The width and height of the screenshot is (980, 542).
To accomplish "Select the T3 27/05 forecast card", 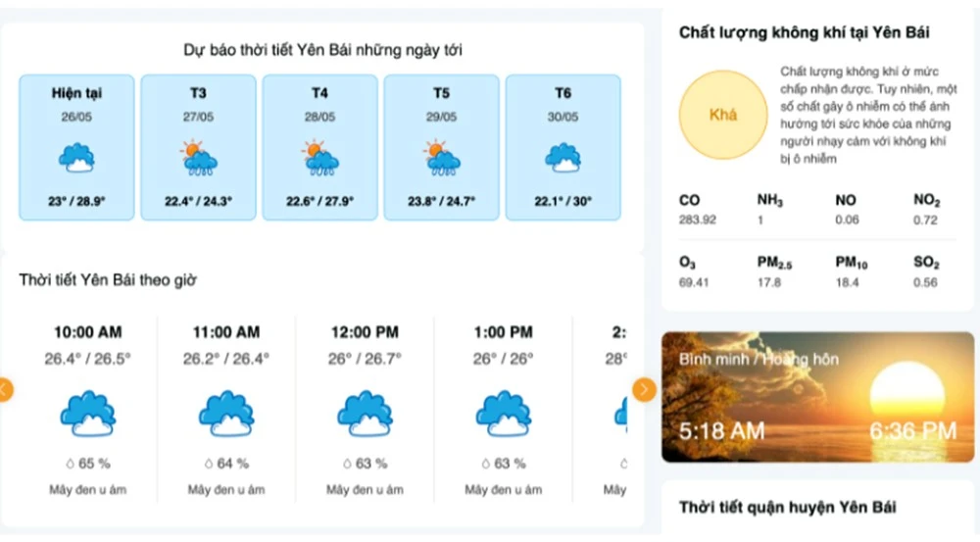I will 198,147.
